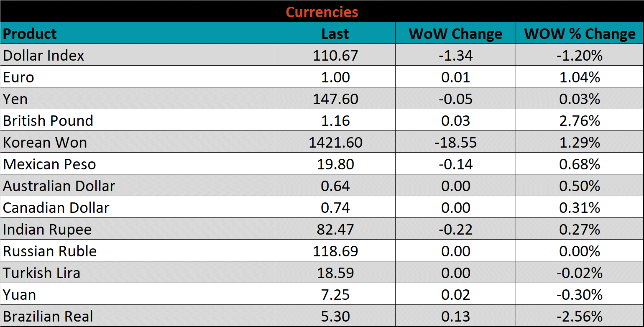
Task: Select Brazilian Real percent change -2.56%
Action: point(580,316)
